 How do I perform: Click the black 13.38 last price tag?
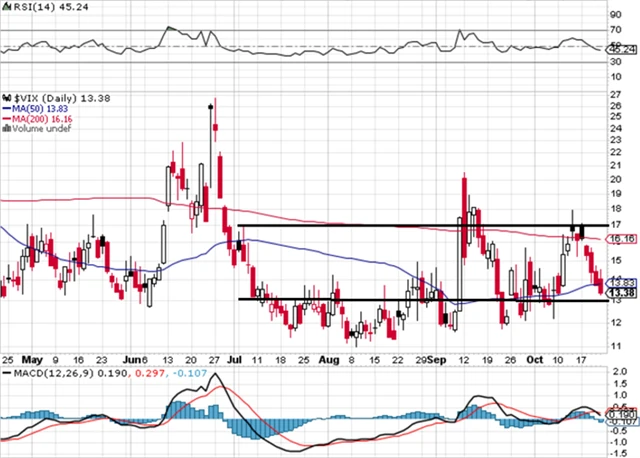tap(623, 293)
